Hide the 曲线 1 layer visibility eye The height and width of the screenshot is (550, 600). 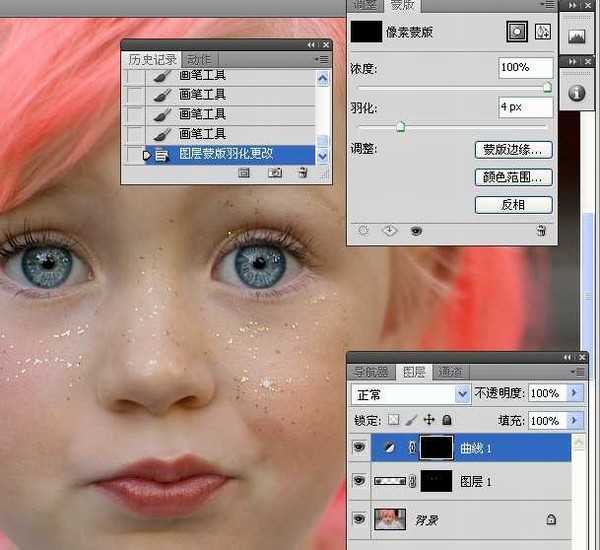(x=359, y=449)
